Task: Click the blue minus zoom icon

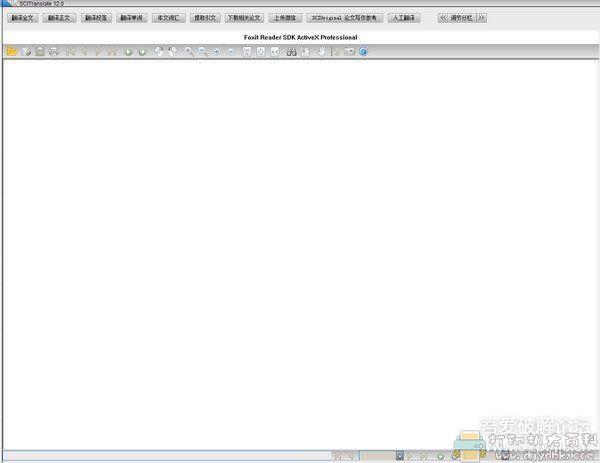Action: (x=231, y=52)
